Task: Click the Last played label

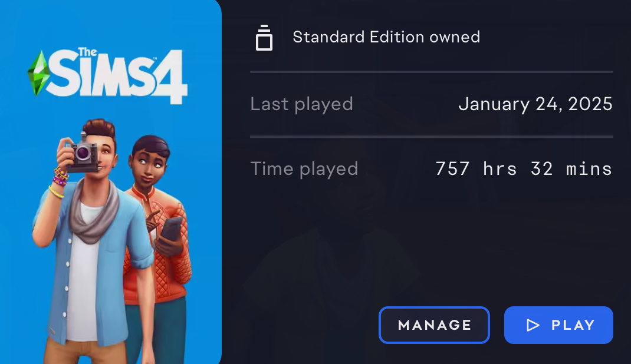Action: (x=301, y=104)
